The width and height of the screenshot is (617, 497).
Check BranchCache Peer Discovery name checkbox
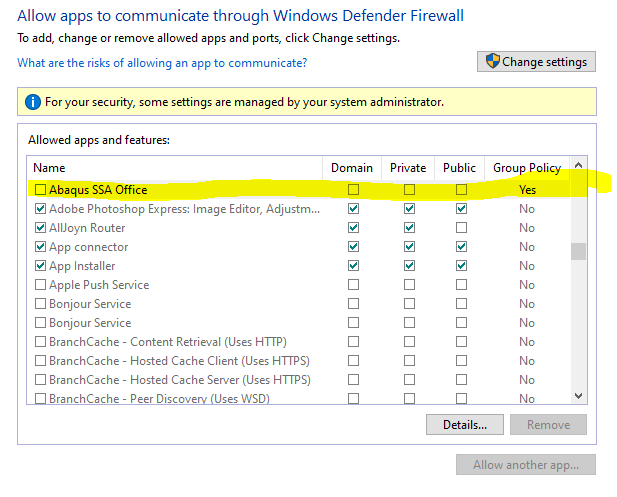pos(40,399)
